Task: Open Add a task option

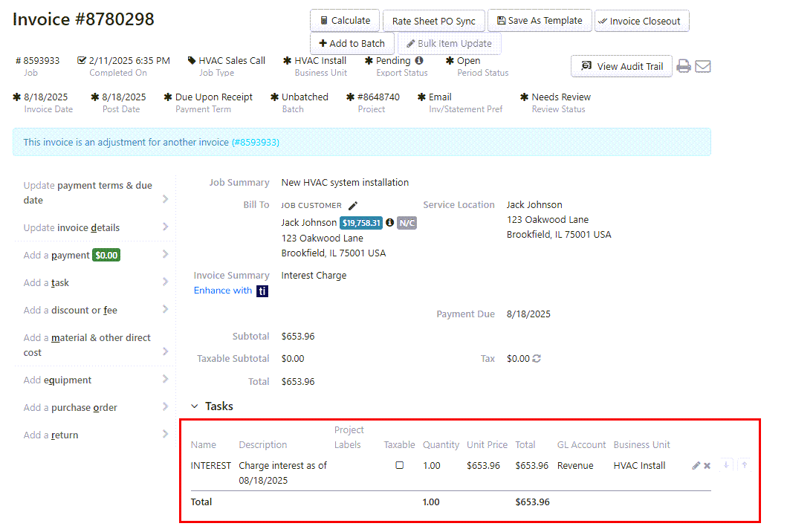Action: point(95,282)
